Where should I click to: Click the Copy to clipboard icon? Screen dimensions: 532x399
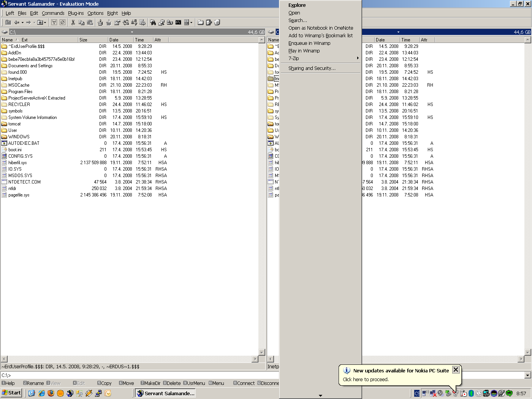click(81, 22)
